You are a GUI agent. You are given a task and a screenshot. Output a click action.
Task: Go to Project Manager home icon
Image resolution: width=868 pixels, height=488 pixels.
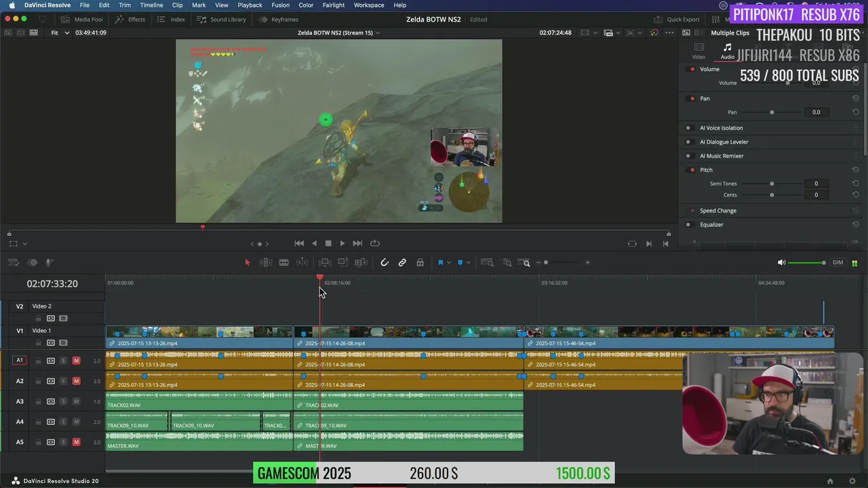(x=830, y=481)
